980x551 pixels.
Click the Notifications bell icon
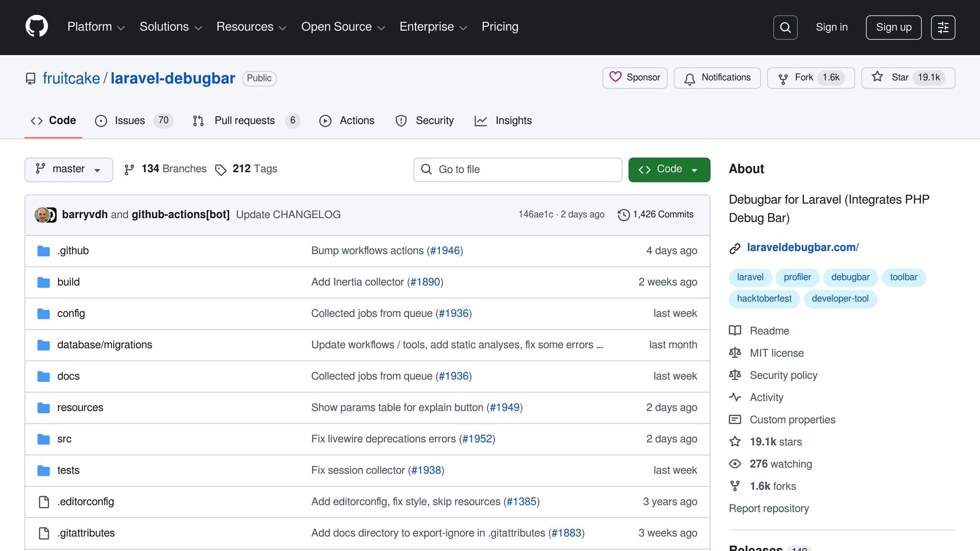coord(690,78)
